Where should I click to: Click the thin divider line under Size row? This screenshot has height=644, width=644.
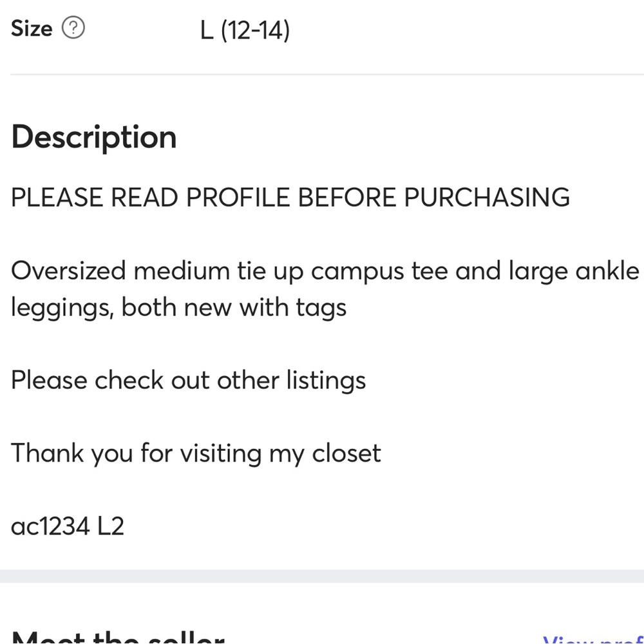pos(327,74)
